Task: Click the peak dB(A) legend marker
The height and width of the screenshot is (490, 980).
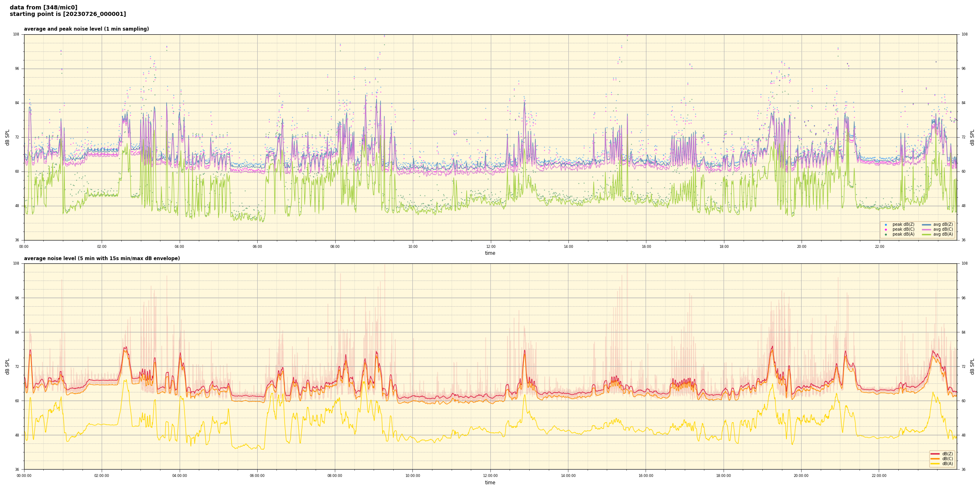Action: pos(886,234)
